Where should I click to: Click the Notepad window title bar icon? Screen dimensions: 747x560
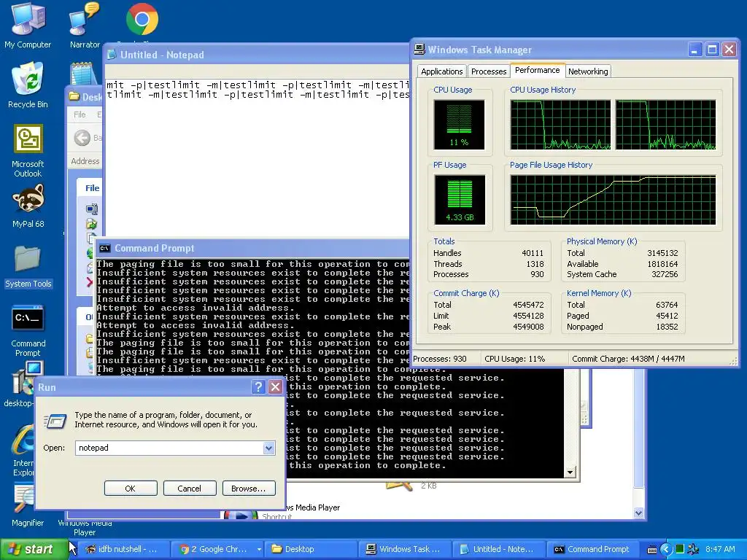click(x=112, y=55)
